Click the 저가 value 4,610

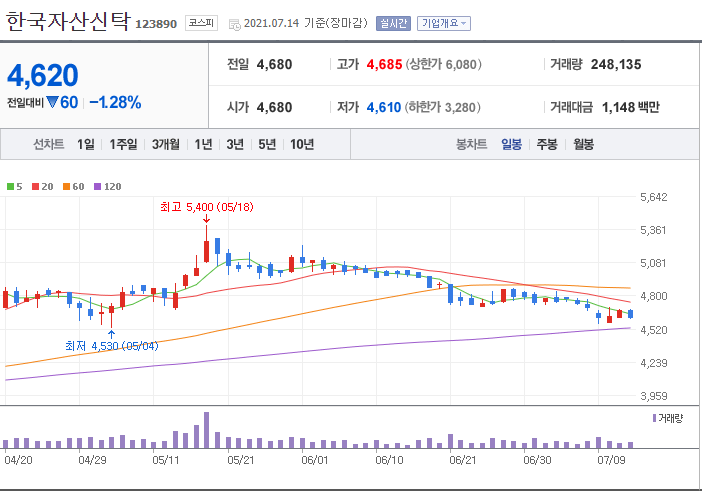[384, 107]
